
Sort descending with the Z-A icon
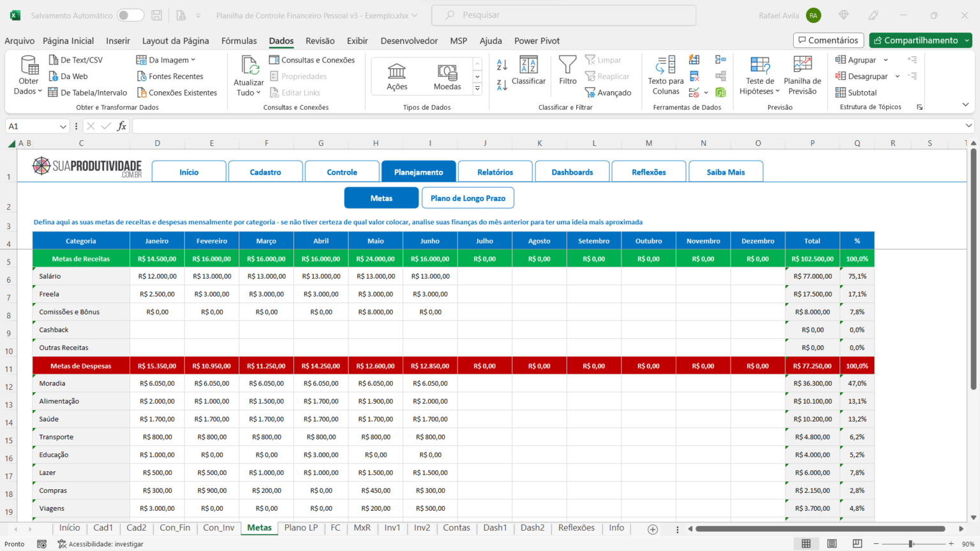502,85
